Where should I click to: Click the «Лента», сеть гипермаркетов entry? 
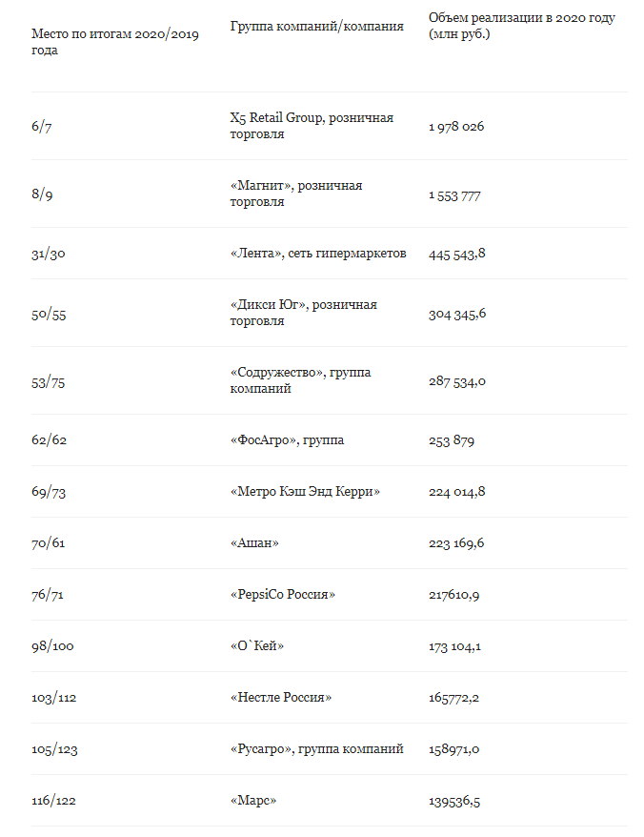(x=318, y=253)
